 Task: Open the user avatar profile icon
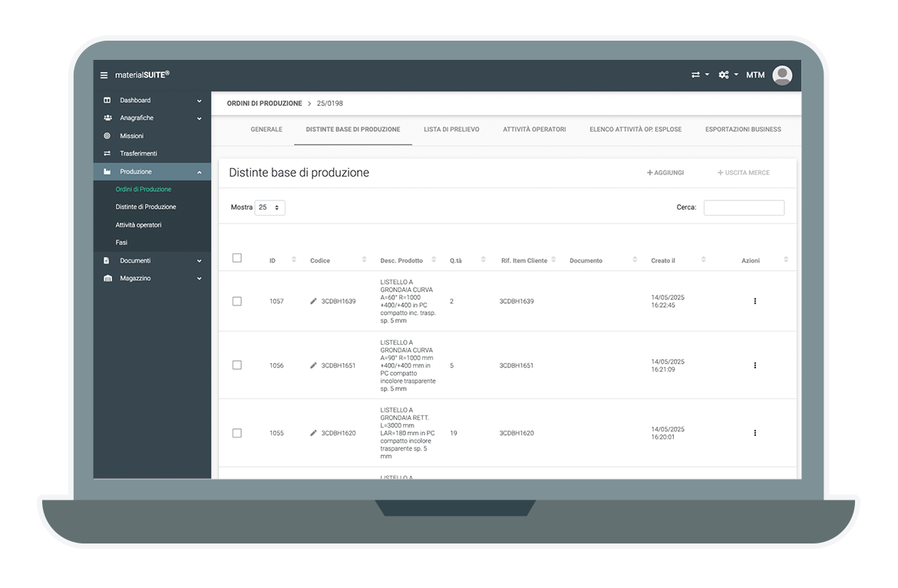tap(781, 74)
